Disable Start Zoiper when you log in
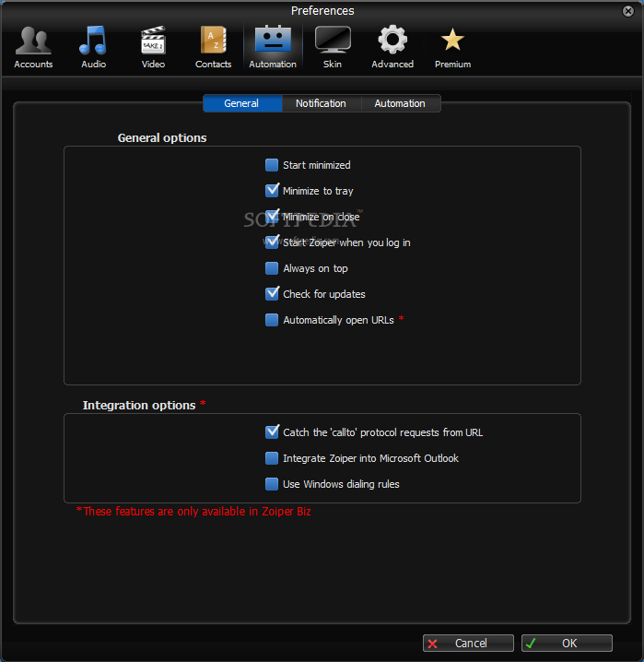Image resolution: width=644 pixels, height=662 pixels. [x=272, y=242]
